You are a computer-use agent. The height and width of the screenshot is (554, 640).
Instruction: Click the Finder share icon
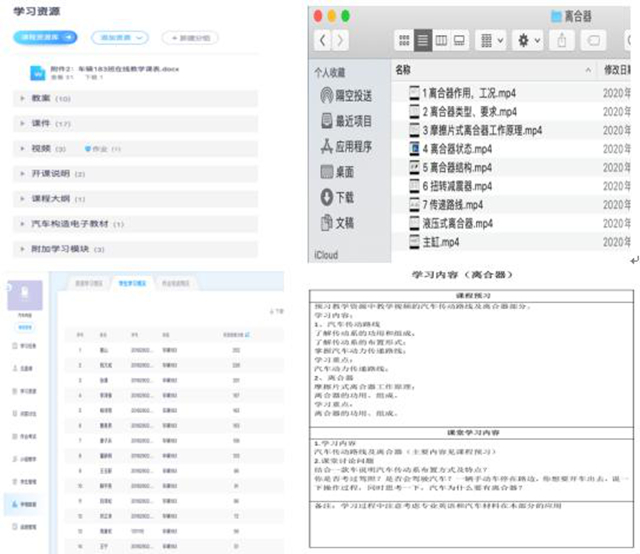pos(561,40)
